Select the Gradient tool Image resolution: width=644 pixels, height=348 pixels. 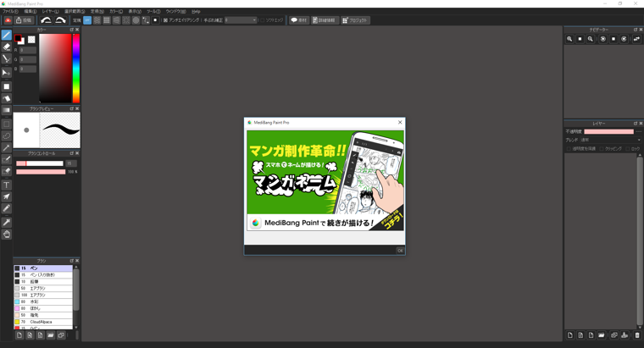pos(7,110)
